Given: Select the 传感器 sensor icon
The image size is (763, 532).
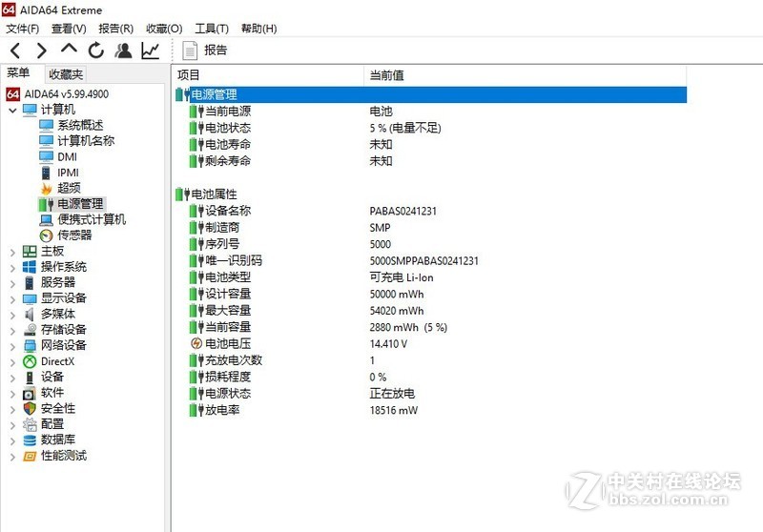Looking at the screenshot, I should [46, 235].
